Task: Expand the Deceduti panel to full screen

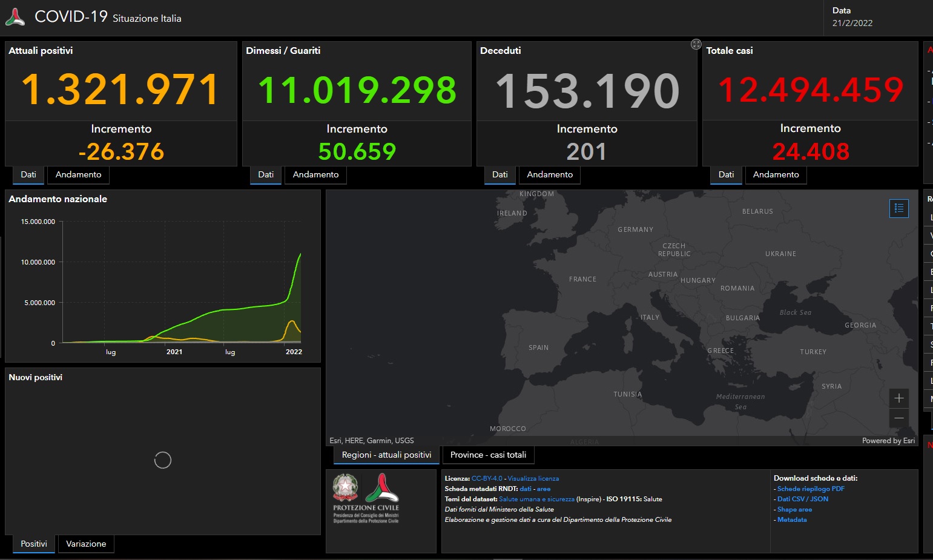Action: (x=696, y=44)
